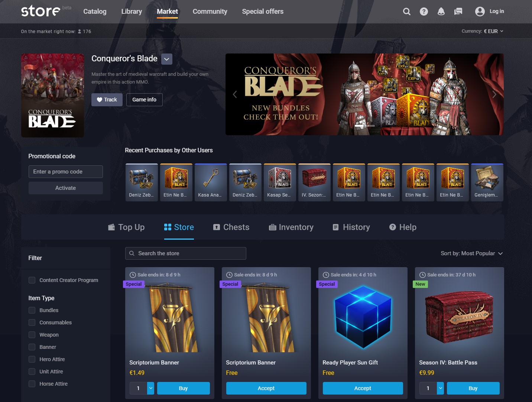Open the search magnifier icon in header
The image size is (532, 402).
tap(407, 12)
